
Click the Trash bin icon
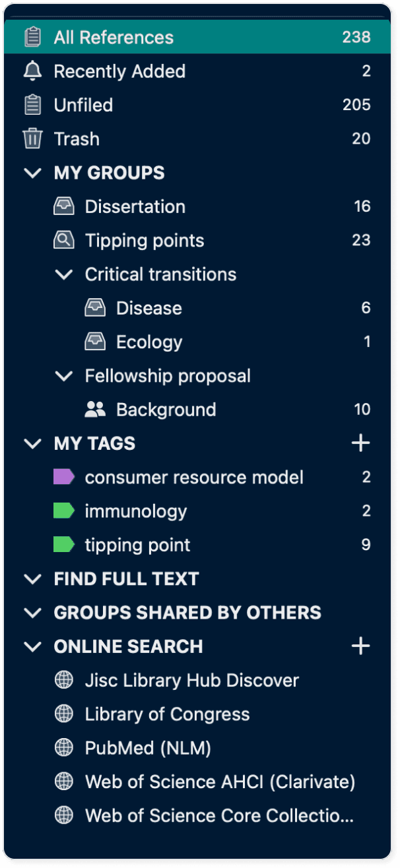pos(32,139)
